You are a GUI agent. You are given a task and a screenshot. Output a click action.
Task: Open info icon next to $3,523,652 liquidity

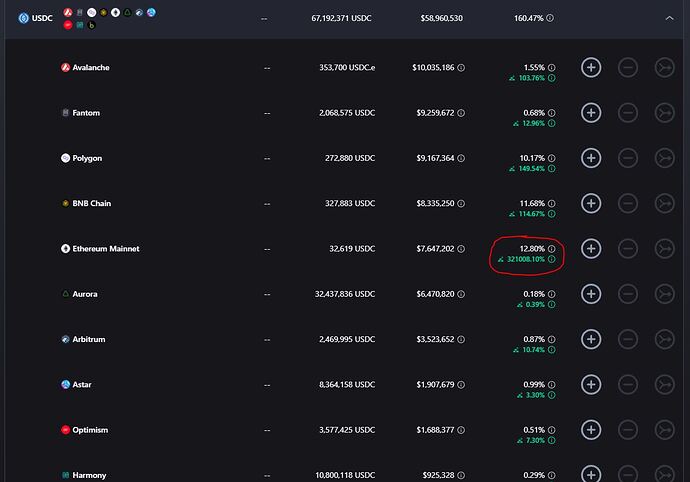pos(461,339)
